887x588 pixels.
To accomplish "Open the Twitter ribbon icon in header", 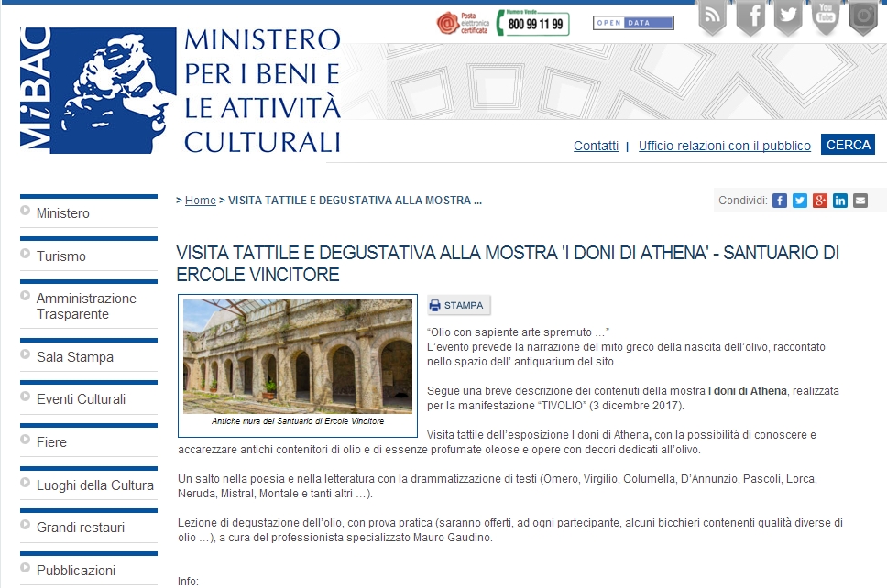I will [787, 17].
